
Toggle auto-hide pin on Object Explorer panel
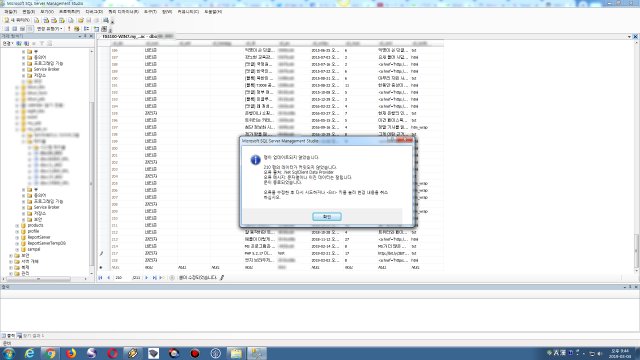[x=85, y=36]
